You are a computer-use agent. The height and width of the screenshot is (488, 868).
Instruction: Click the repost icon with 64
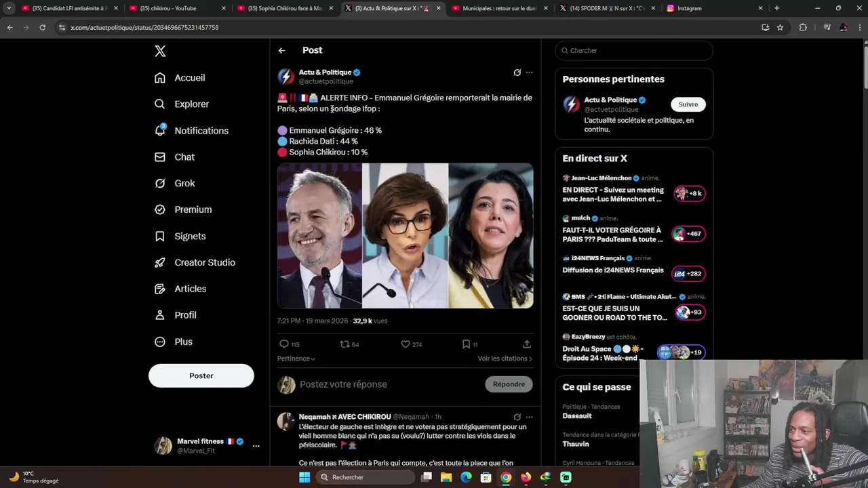click(349, 344)
